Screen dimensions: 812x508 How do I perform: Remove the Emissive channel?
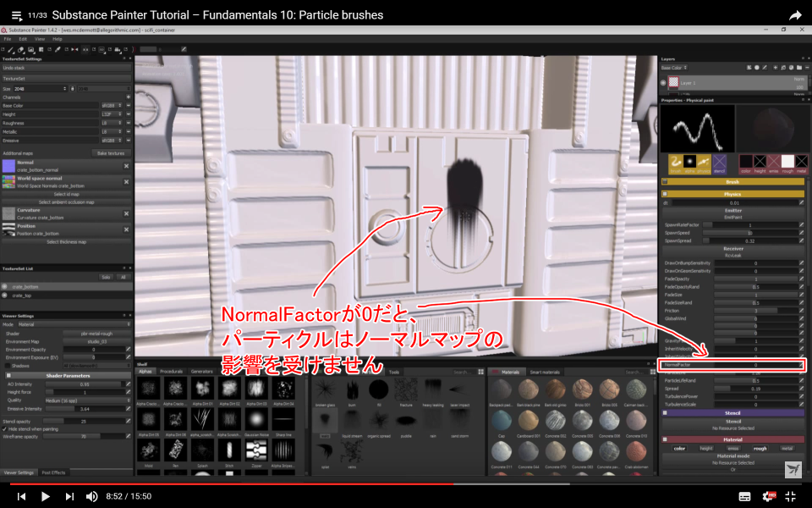[128, 141]
